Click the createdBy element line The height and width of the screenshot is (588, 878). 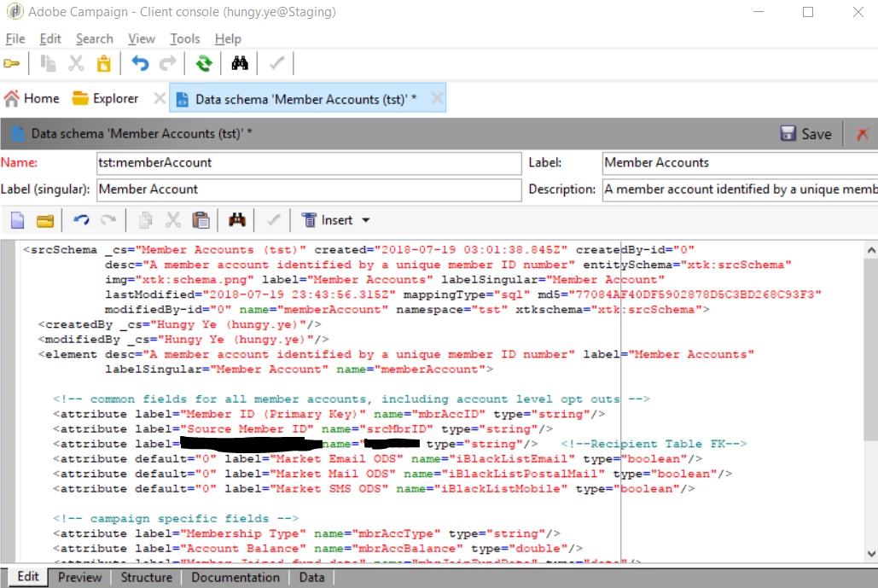(180, 325)
